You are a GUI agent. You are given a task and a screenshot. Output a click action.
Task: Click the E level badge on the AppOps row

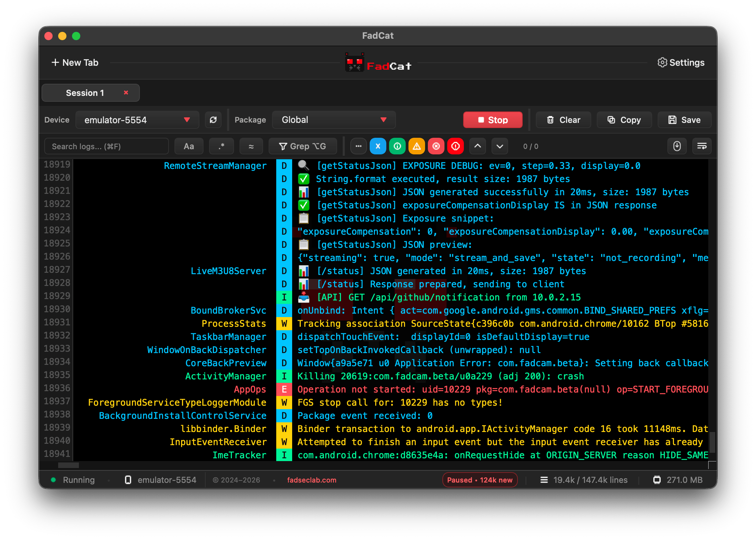coord(284,389)
